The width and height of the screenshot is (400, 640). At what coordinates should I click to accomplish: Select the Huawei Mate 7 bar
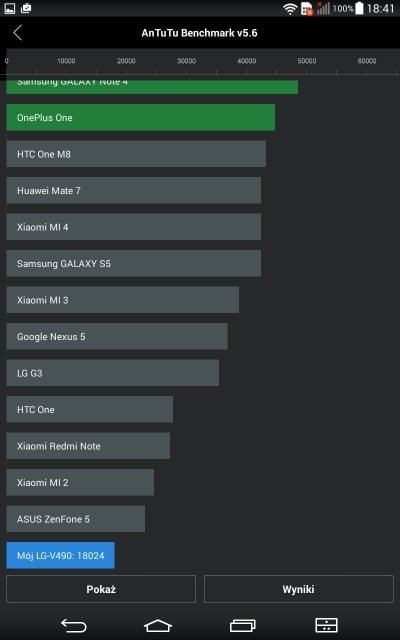coord(134,191)
